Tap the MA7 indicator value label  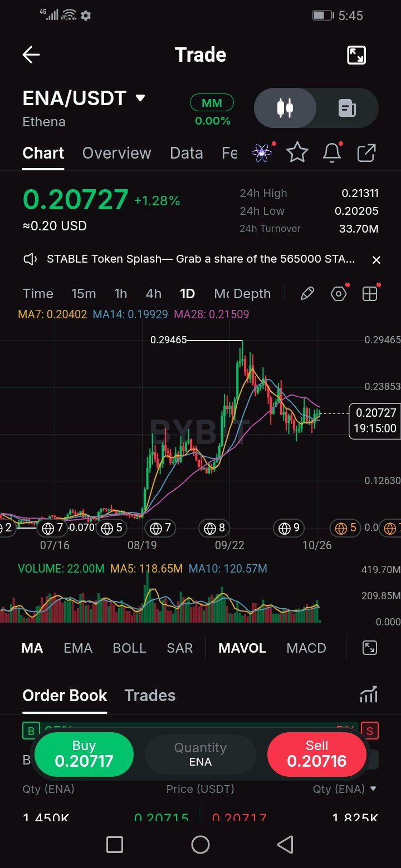[x=52, y=314]
